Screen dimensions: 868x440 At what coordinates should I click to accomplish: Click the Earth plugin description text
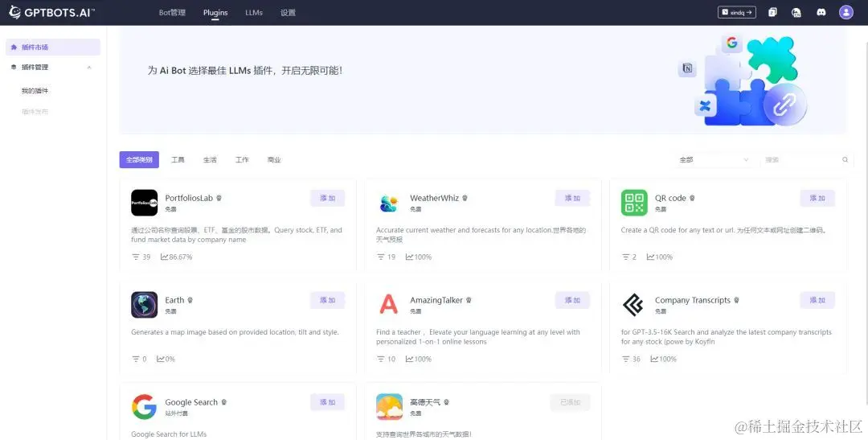(x=235, y=332)
